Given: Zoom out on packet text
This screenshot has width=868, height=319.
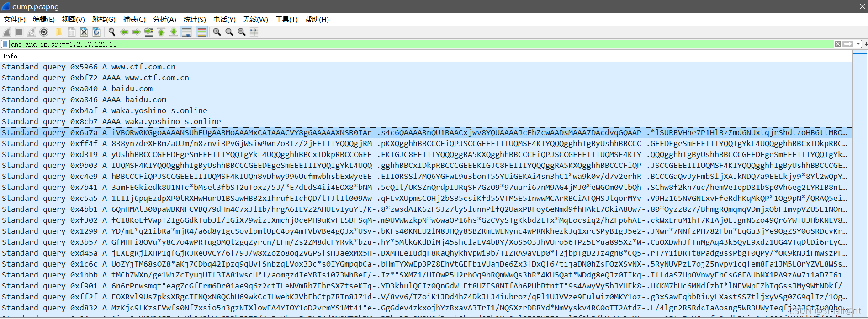Looking at the screenshot, I should [229, 32].
